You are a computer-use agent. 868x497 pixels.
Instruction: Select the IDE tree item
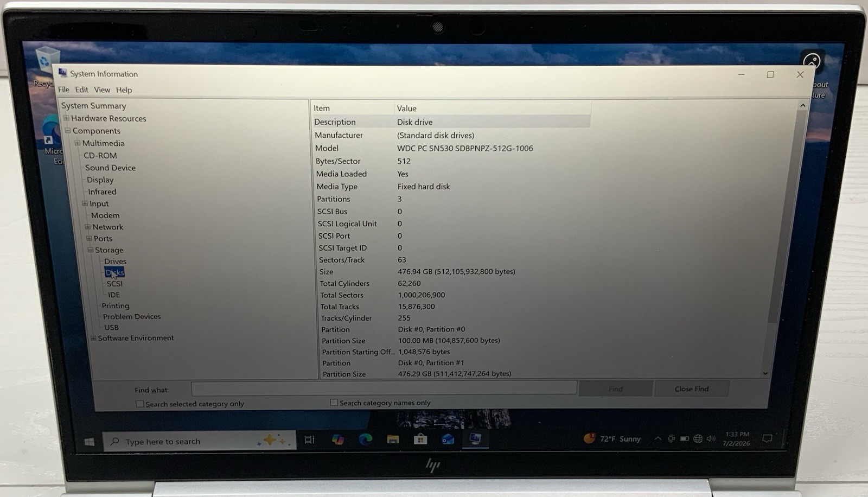point(114,295)
